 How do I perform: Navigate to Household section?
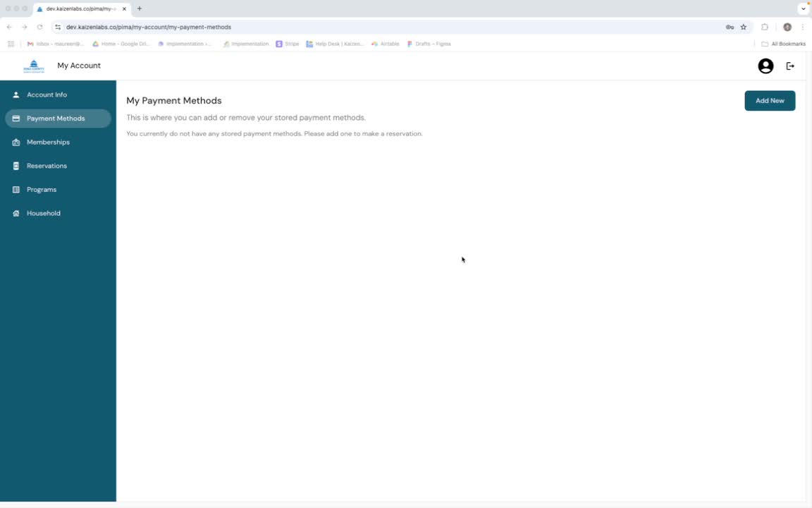(58, 213)
